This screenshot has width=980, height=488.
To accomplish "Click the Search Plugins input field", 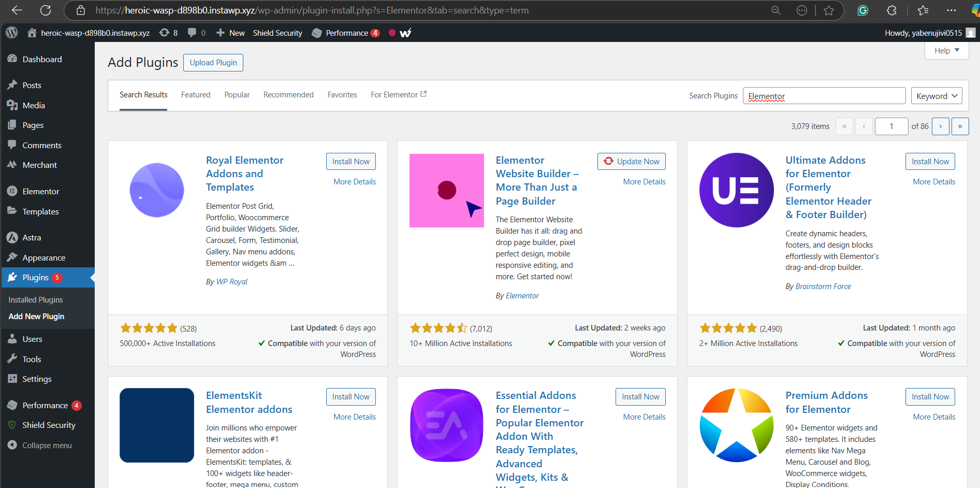I will [824, 96].
